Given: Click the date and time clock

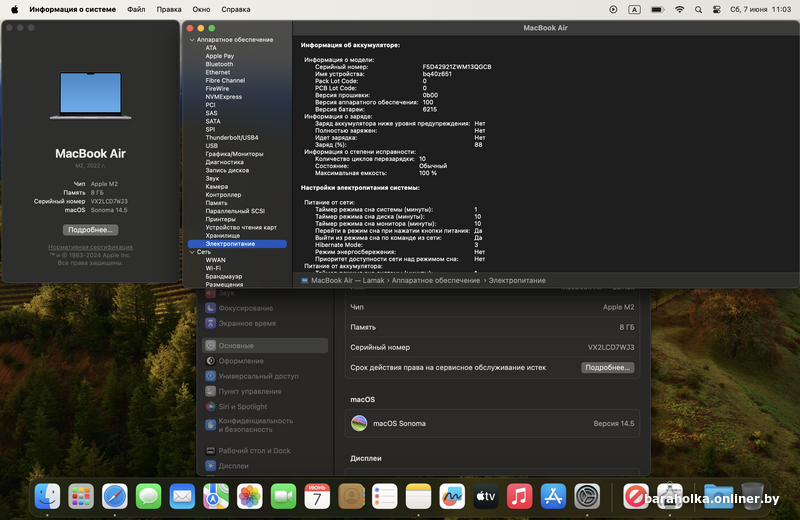Looking at the screenshot, I should [760, 9].
